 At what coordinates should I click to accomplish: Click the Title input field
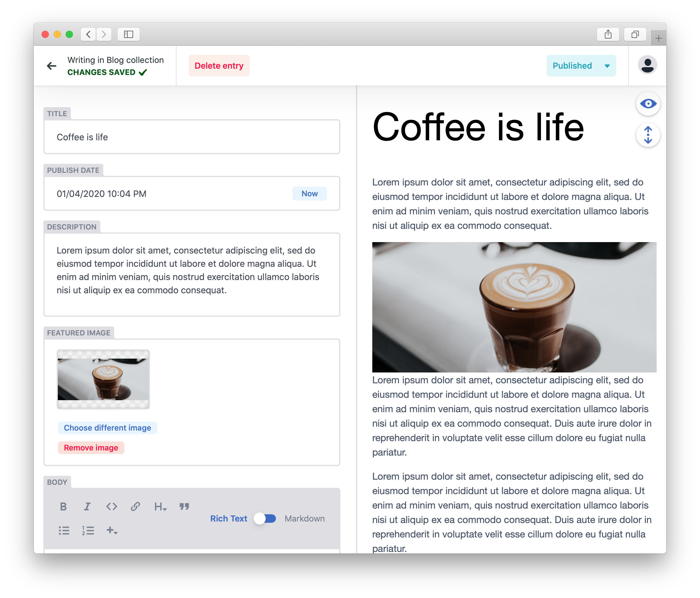192,137
